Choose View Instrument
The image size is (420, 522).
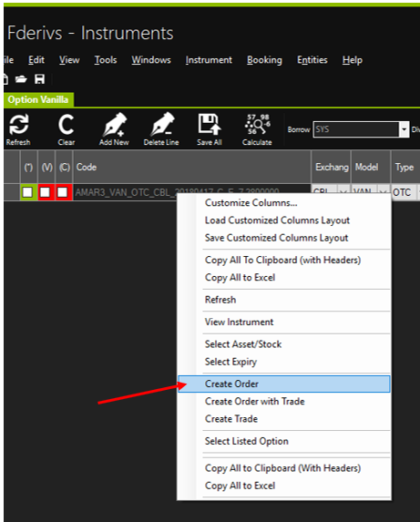tap(239, 322)
